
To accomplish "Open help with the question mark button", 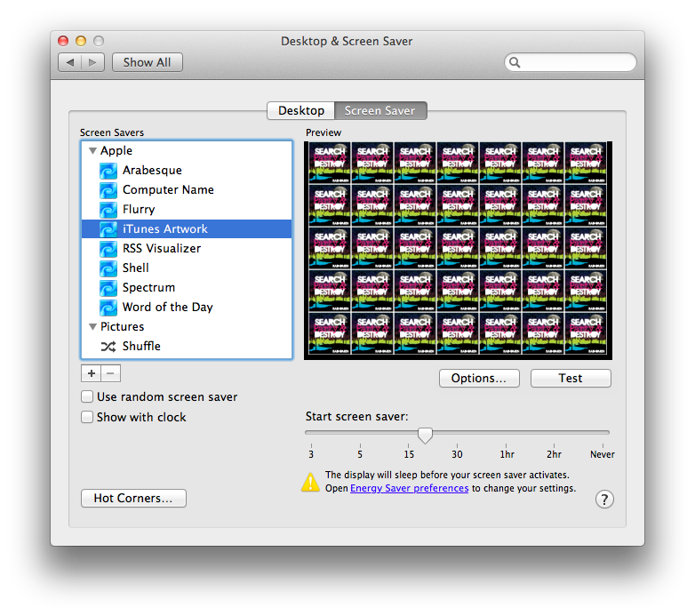I will pos(604,500).
